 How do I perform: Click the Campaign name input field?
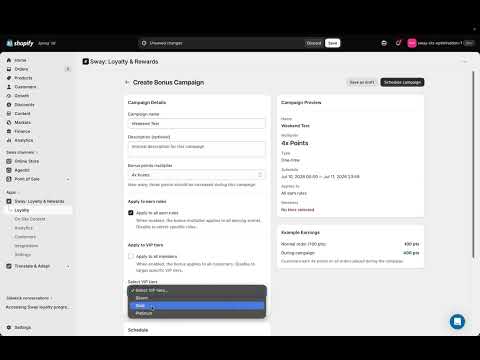pos(196,123)
